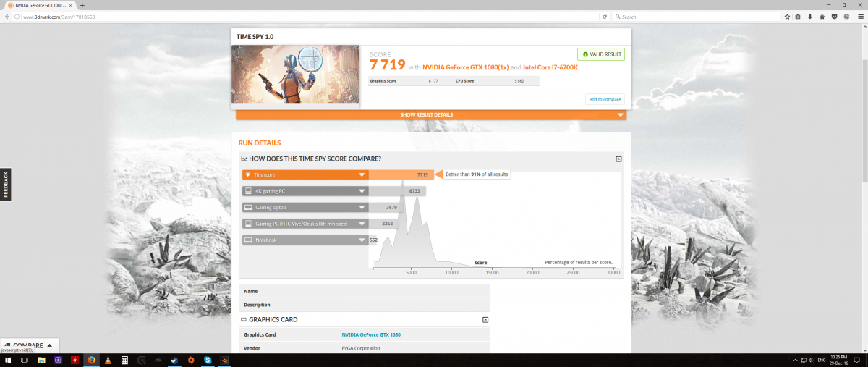The image size is (868, 367).
Task: Click the Add to compare button
Action: pos(605,99)
